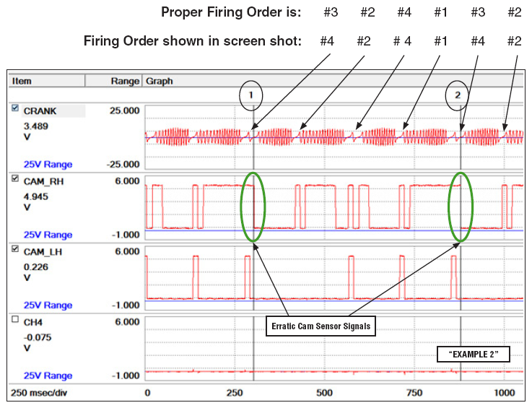Open the CRANK channel 25V Range setting
The height and width of the screenshot is (408, 532).
(48, 164)
